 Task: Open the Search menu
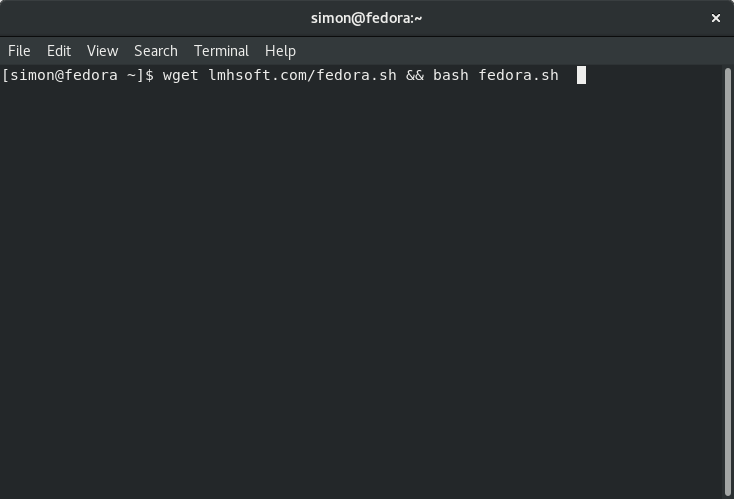click(x=156, y=51)
